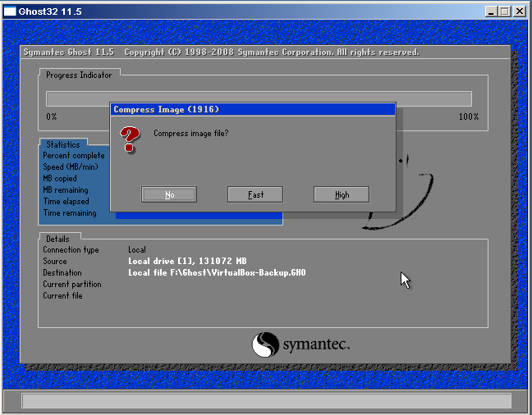Click 'Local drive [1], 131072 MB' source value
This screenshot has height=415, width=532.
(187, 261)
